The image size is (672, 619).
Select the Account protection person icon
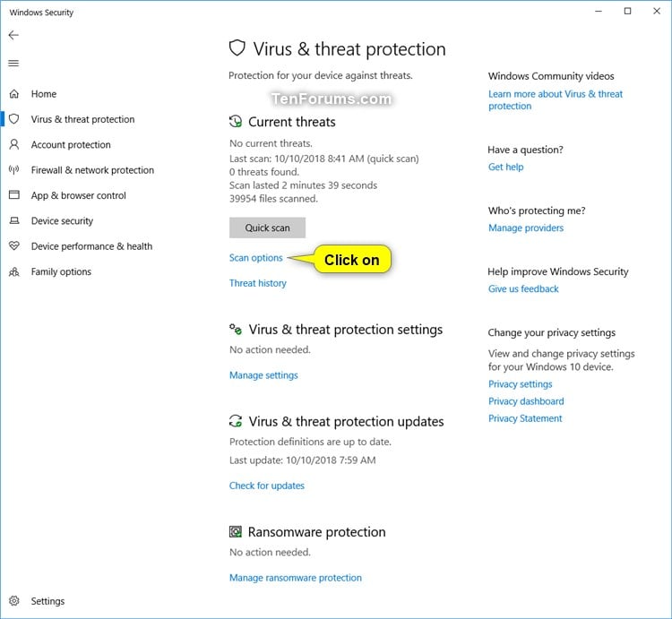14,144
